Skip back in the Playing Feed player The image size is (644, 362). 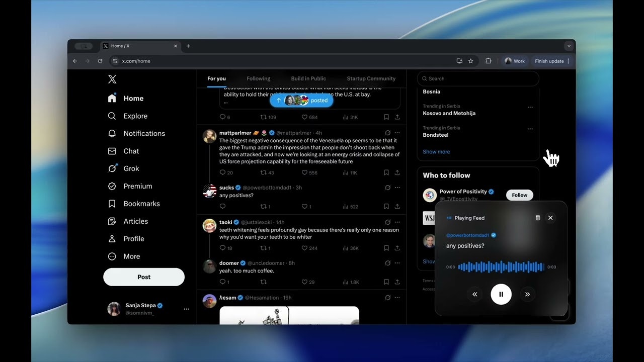(474, 294)
